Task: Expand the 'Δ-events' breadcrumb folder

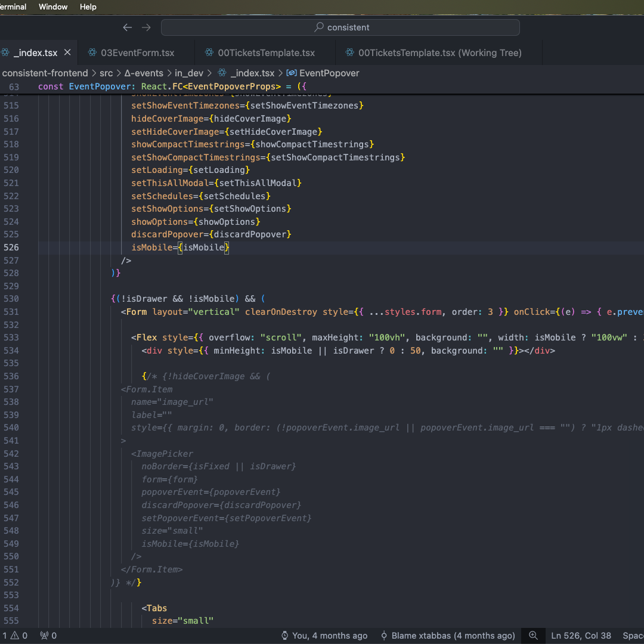Action: (x=144, y=73)
